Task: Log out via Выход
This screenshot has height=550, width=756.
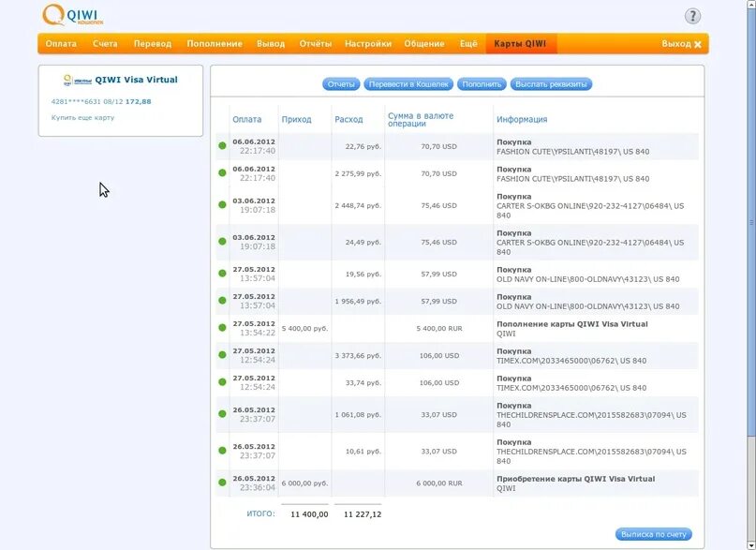Action: click(x=676, y=44)
